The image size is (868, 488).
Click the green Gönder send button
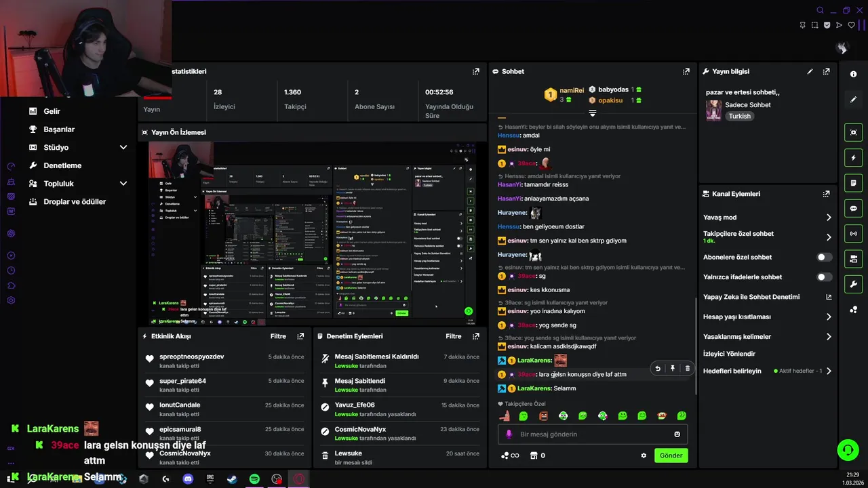(x=671, y=455)
